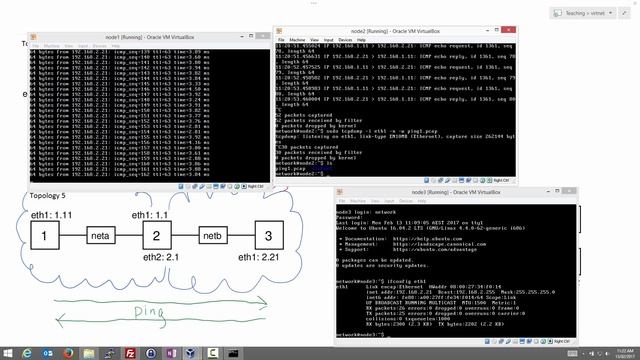This screenshot has height=360, width=640.
Task: Open the View menu in node2 window
Action: tap(314, 40)
